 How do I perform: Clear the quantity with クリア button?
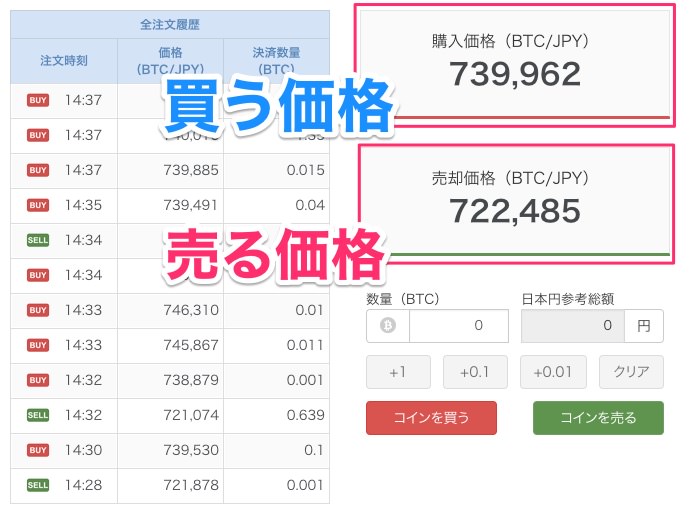pos(631,372)
